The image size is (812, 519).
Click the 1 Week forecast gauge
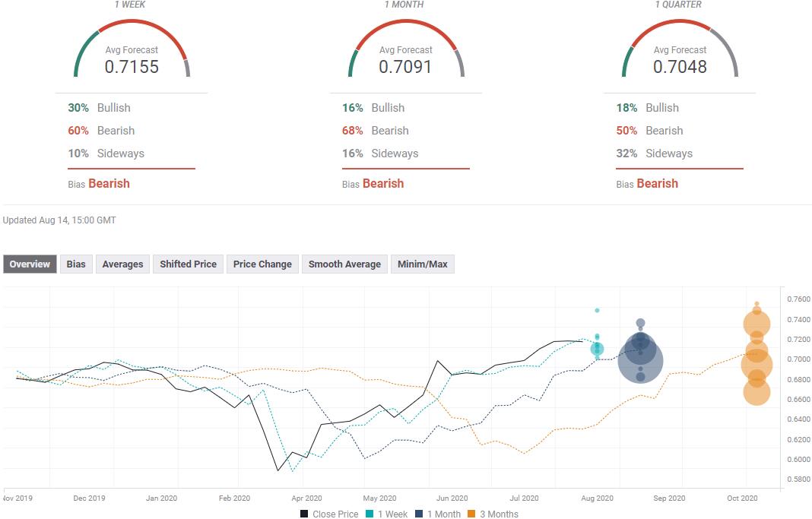132,53
